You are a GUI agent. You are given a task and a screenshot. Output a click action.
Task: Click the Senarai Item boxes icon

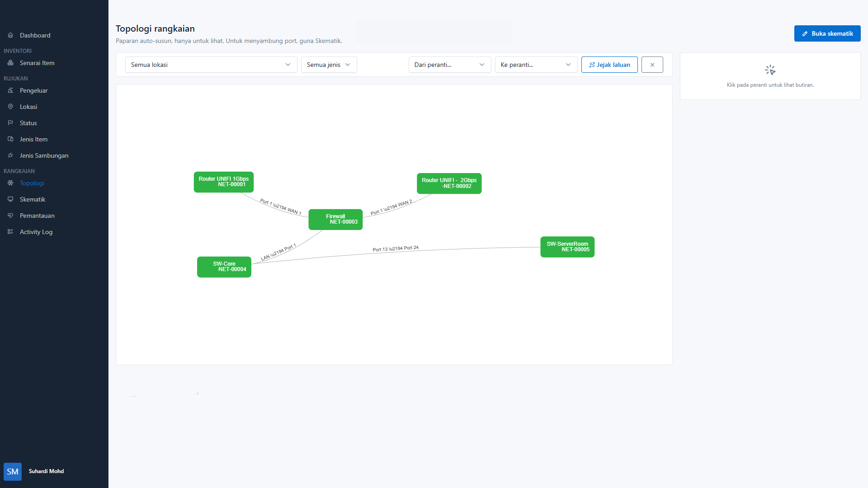[10, 63]
